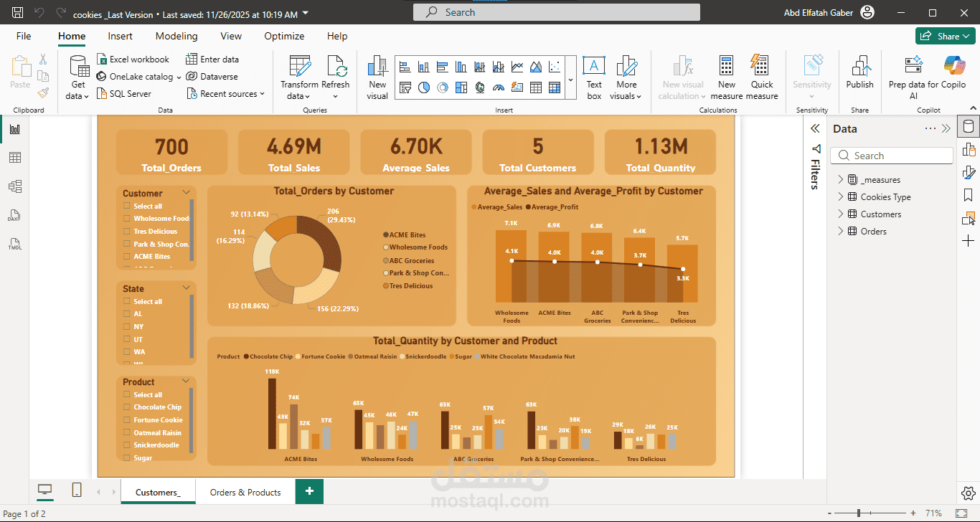Open the Bookmarks pane icon

969,195
